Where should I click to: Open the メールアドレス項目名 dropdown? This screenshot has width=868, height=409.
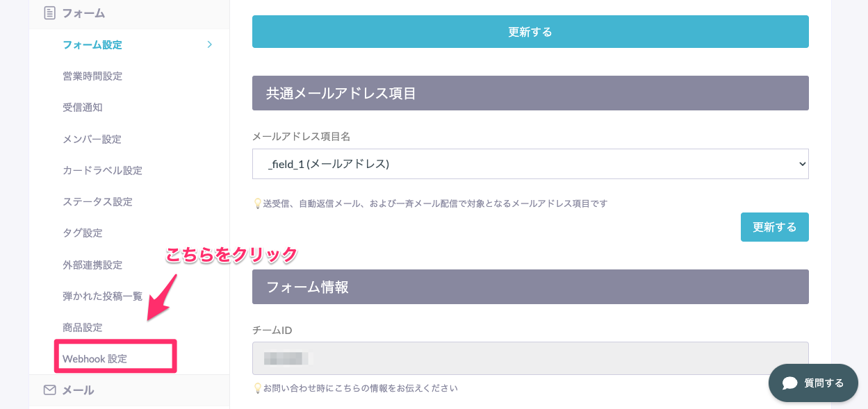pos(530,164)
